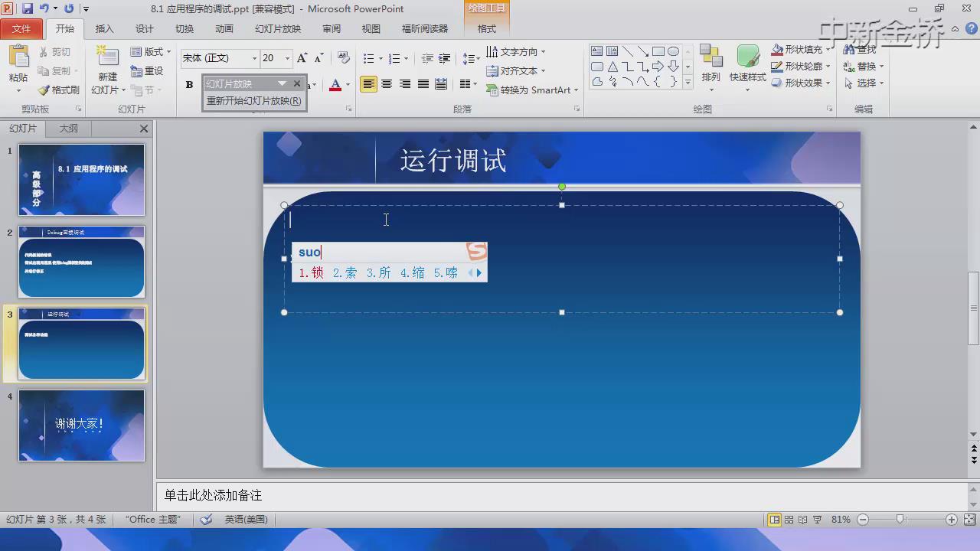Open the 文件 File tab
Image resolution: width=980 pixels, height=551 pixels.
21,28
